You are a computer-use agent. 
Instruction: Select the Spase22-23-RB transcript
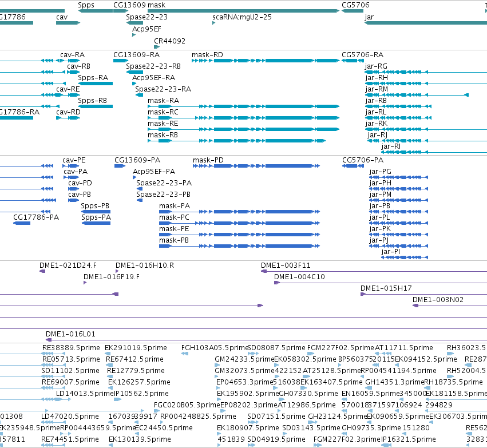tap(153, 66)
